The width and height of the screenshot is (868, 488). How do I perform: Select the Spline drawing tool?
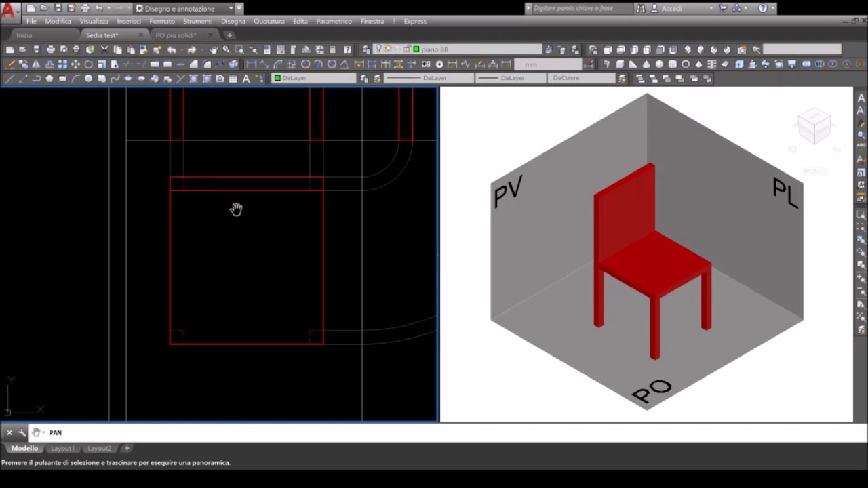tap(115, 78)
